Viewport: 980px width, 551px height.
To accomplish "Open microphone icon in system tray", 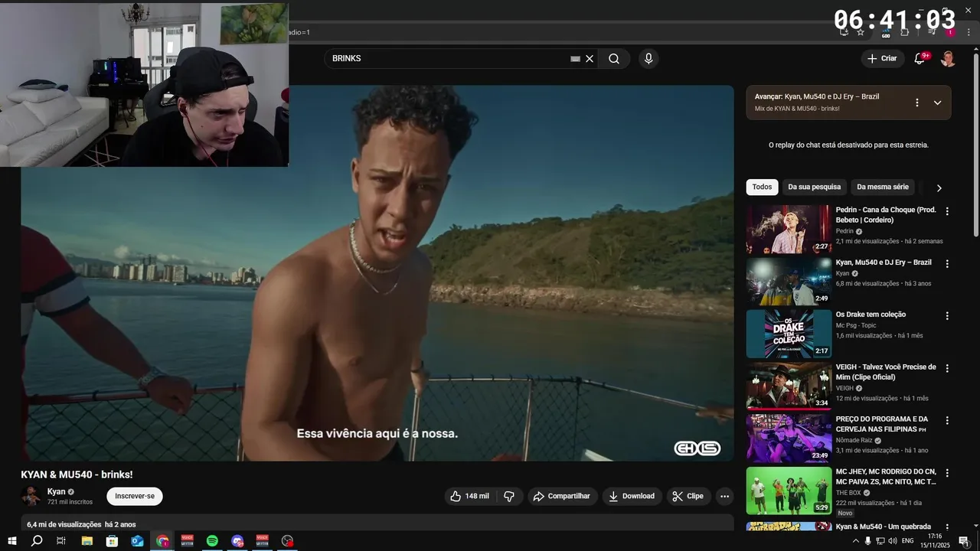I will pyautogui.click(x=867, y=541).
